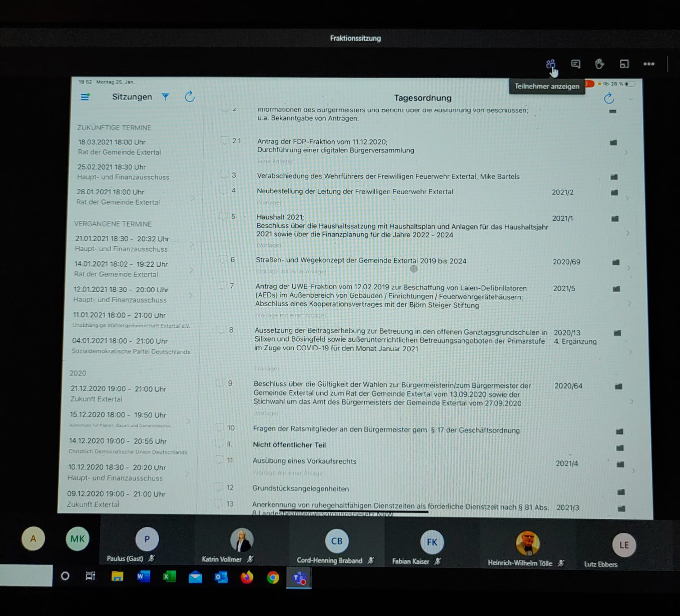This screenshot has width=680, height=616.
Task: Open folder icon for UWE-Fraktion Antrag
Action: pos(617,289)
